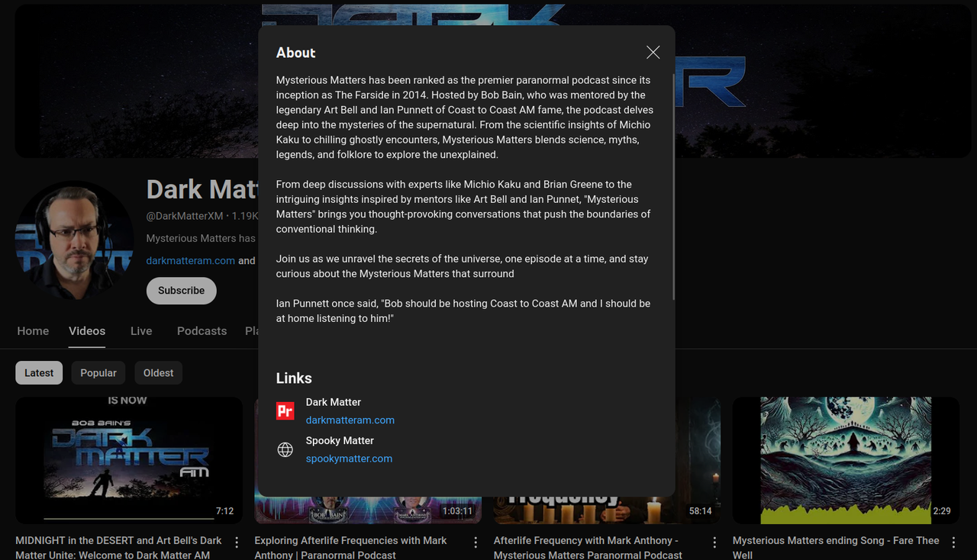Open more options for Mysterious Matters ending Song
Screen dimensions: 977x560
953,542
